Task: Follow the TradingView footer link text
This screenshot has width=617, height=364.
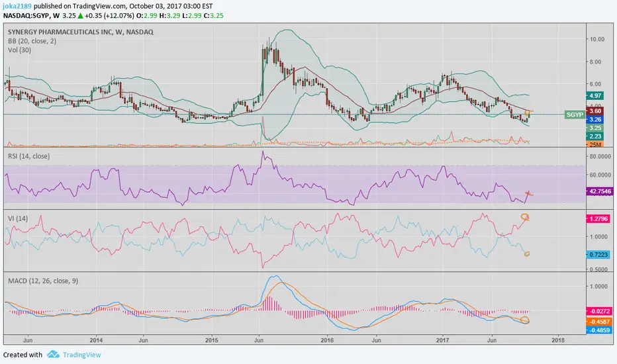Action: [82, 355]
